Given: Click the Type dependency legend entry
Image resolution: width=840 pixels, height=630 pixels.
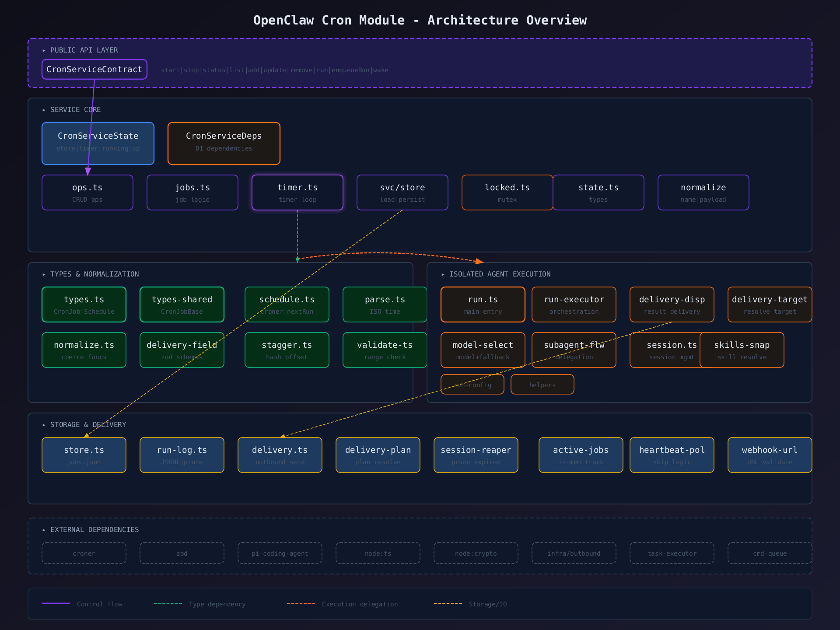Looking at the screenshot, I should (x=200, y=604).
